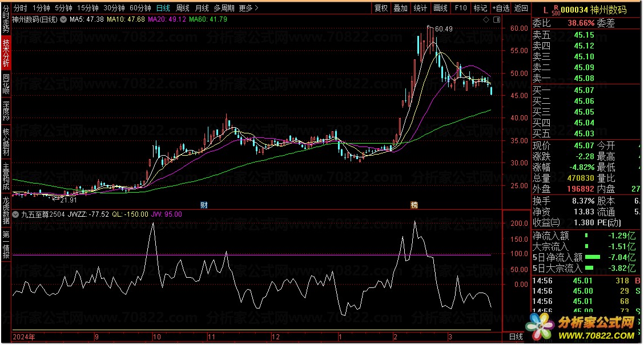Toggle 叠加 overlay comparison mode
Viewport: 644px width, 345px height.
tap(401, 8)
